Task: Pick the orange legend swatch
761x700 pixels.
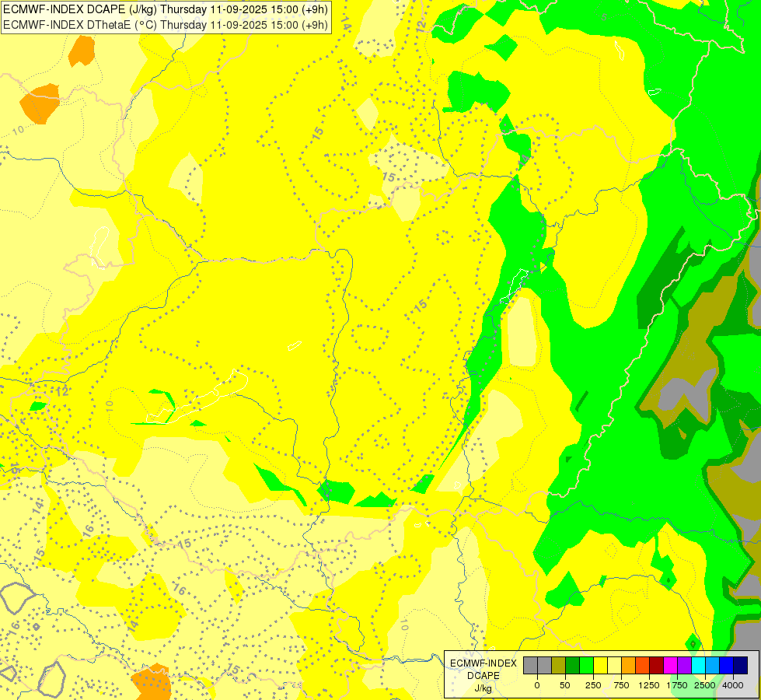Action: coord(628,665)
